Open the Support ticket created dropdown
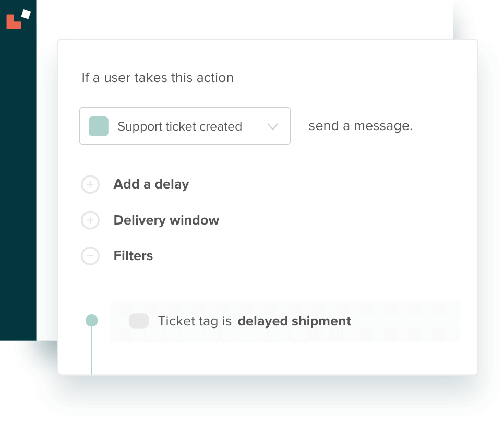Image resolution: width=504 pixels, height=422 pixels. [185, 126]
